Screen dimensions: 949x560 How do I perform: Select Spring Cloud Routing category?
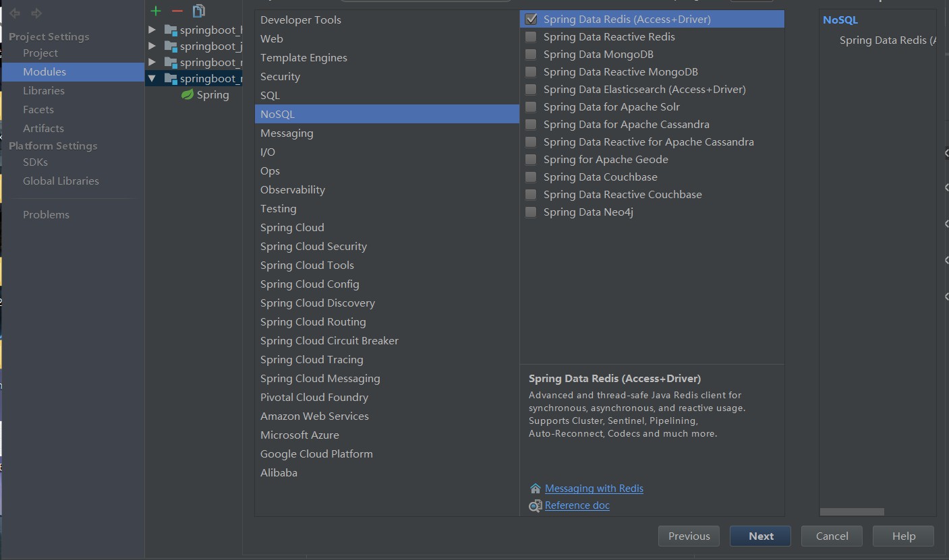point(387,322)
